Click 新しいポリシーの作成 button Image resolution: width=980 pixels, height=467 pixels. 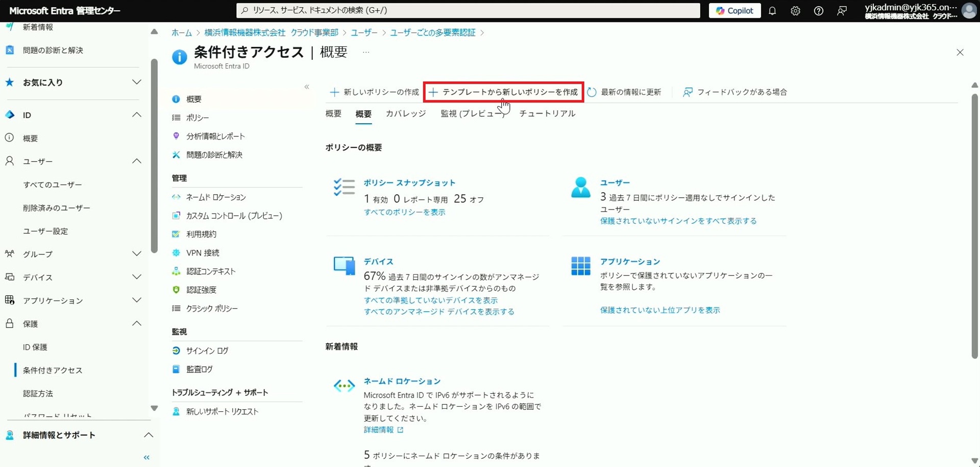pos(375,92)
